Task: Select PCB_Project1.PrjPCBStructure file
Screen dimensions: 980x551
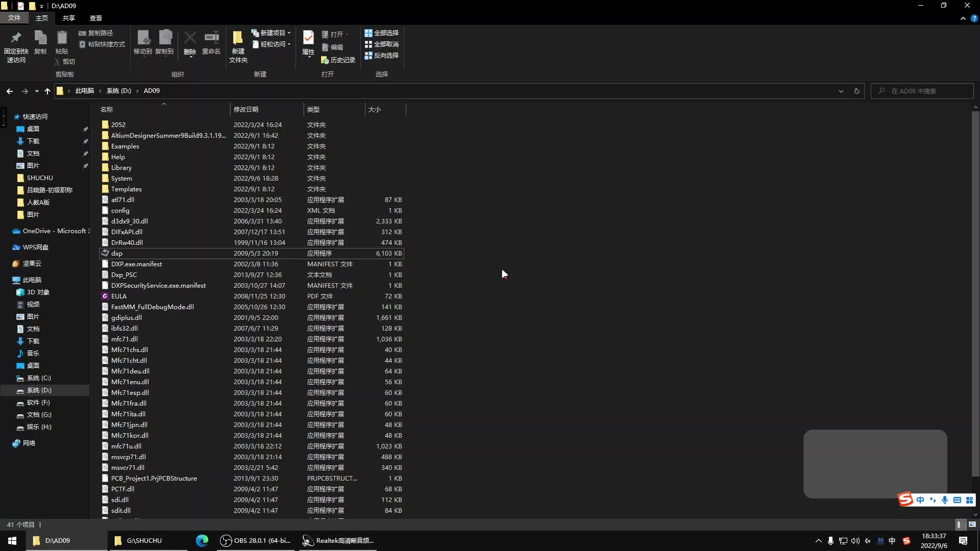Action: (252, 479)
